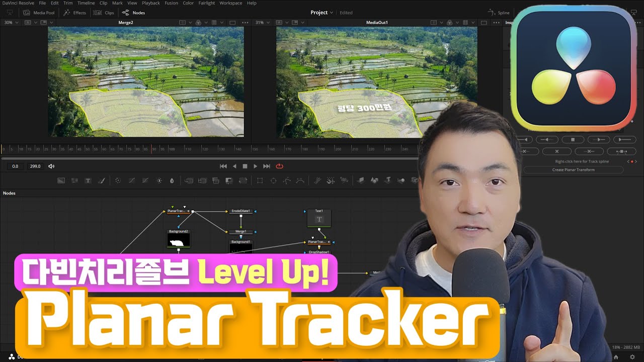Add a Color Corrector tool
The image size is (644, 362).
[x=118, y=180]
